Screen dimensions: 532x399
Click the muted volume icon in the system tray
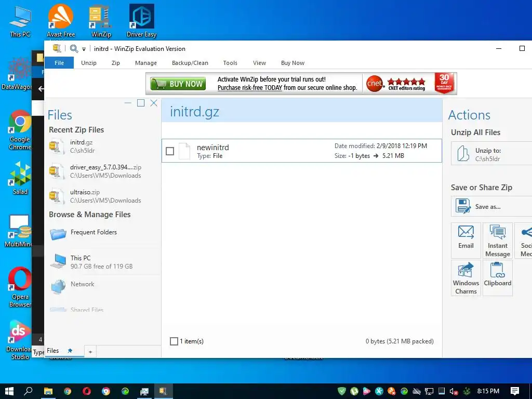tap(454, 392)
